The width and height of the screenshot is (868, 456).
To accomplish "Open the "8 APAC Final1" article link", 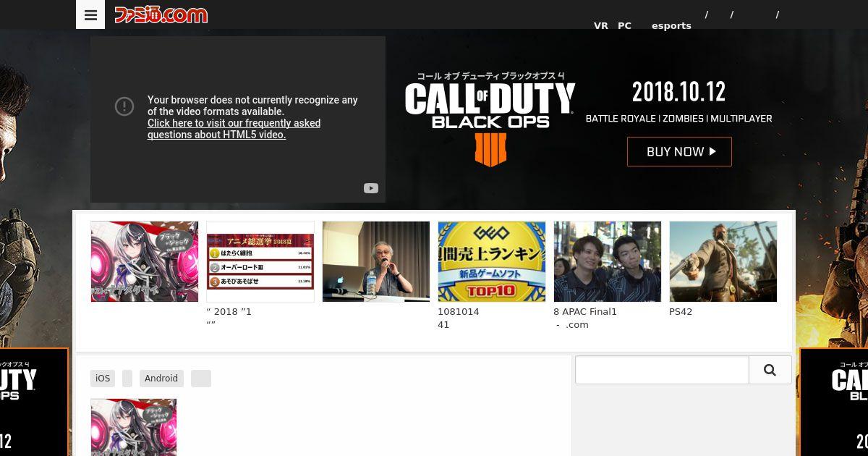I will (585, 318).
